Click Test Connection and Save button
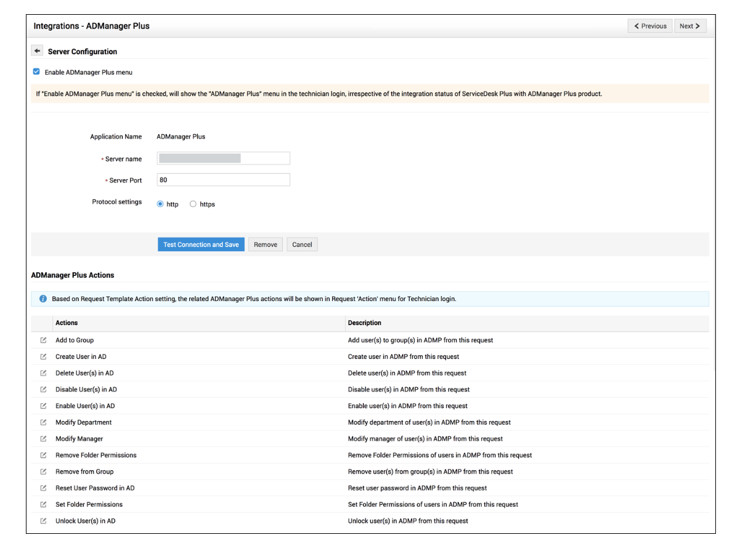 (201, 244)
